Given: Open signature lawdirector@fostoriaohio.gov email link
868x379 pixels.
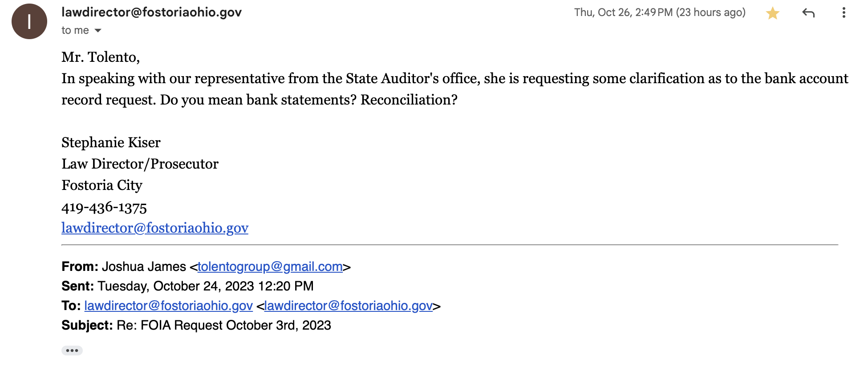Looking at the screenshot, I should click(x=155, y=228).
